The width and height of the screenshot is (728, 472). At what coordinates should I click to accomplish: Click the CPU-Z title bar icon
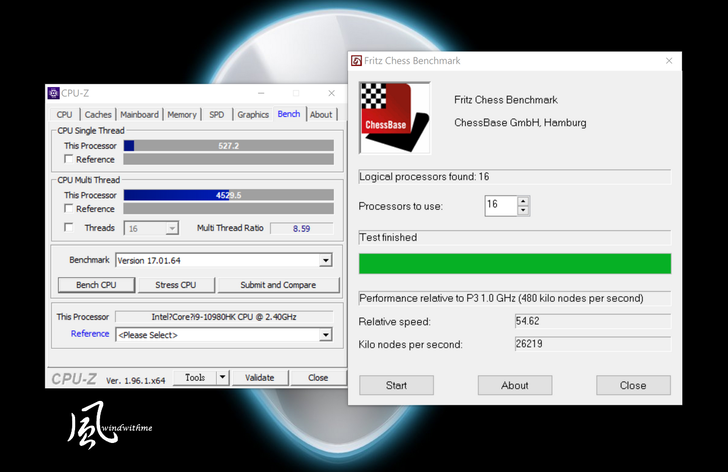click(x=54, y=93)
